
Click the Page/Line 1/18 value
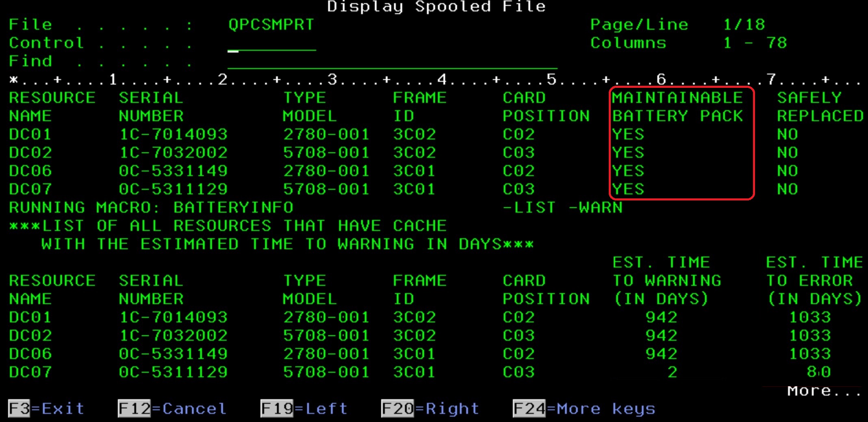(x=744, y=25)
